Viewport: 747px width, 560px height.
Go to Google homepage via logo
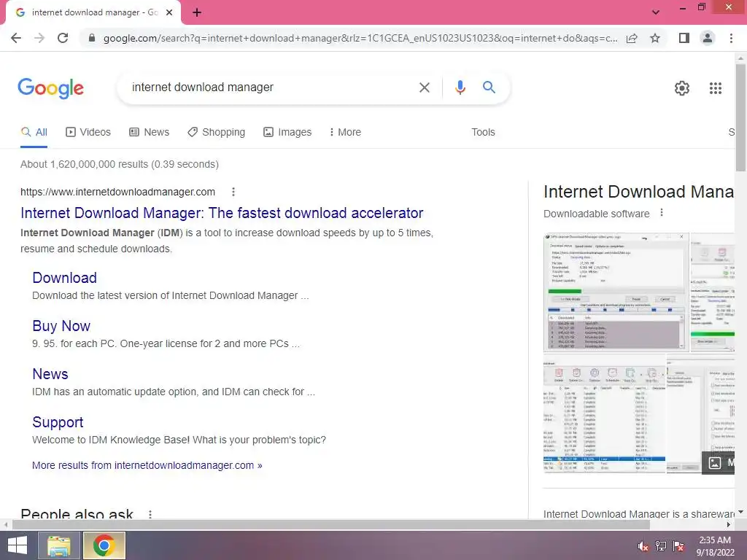(51, 88)
